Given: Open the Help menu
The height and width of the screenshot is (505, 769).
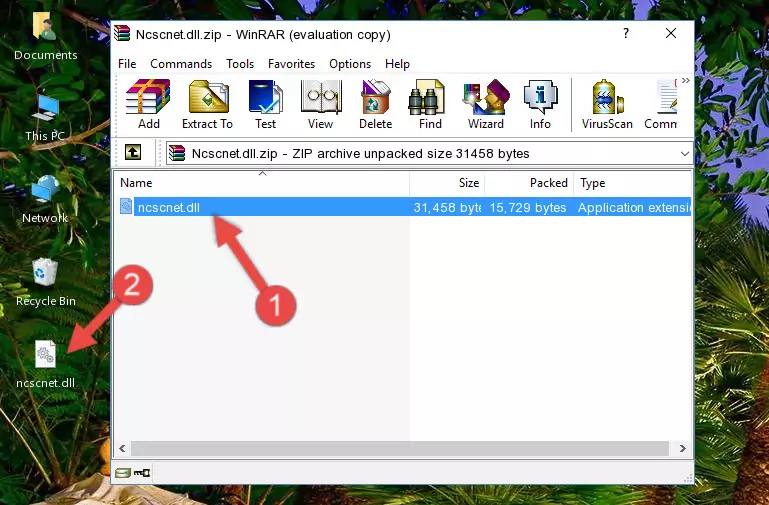Looking at the screenshot, I should tap(397, 64).
